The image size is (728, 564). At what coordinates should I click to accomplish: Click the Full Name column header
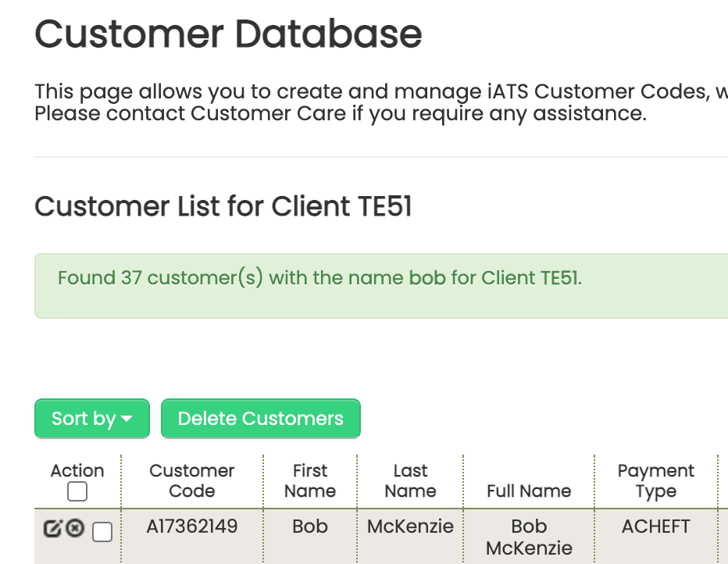pyautogui.click(x=529, y=491)
